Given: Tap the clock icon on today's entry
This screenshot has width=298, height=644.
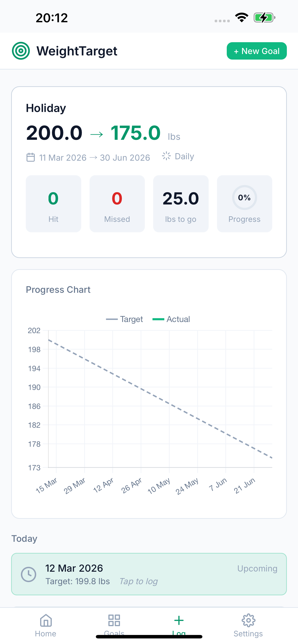Looking at the screenshot, I should (29, 574).
